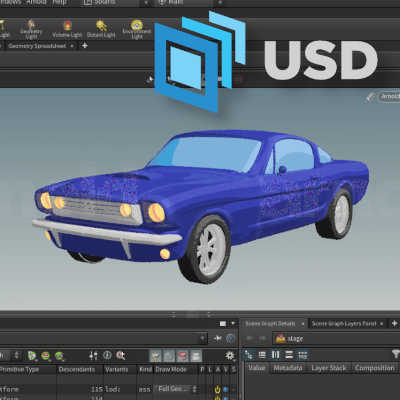Screen dimensions: 400x400
Task: Toggle the first view-mode button in details toolbar
Action: (249, 355)
